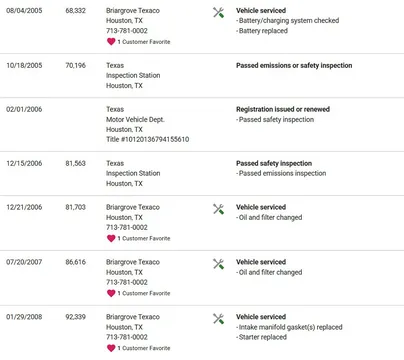Viewport: 404px width, 360px height.
Task: Click heart icon in 08/04/2005 Briargrove entry
Action: click(x=111, y=42)
